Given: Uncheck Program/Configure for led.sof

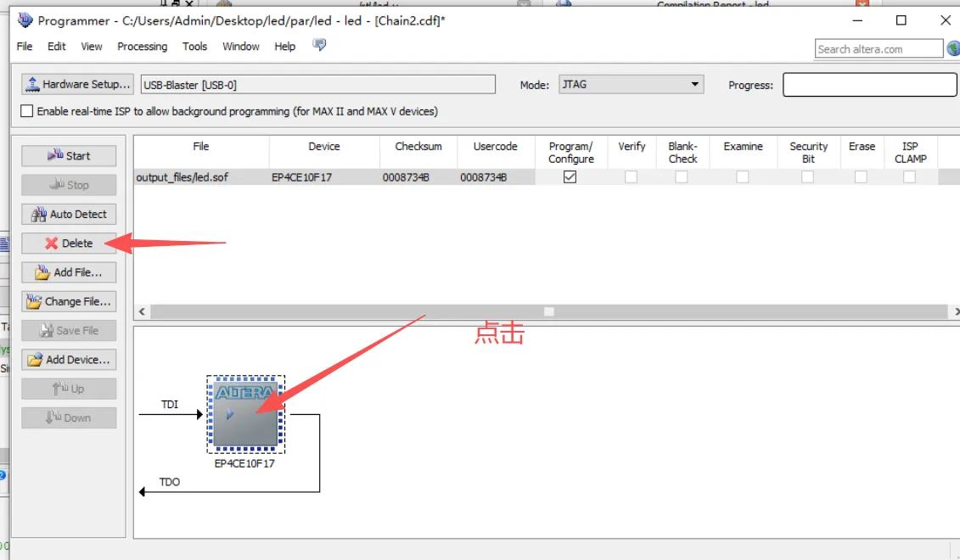Looking at the screenshot, I should (570, 176).
